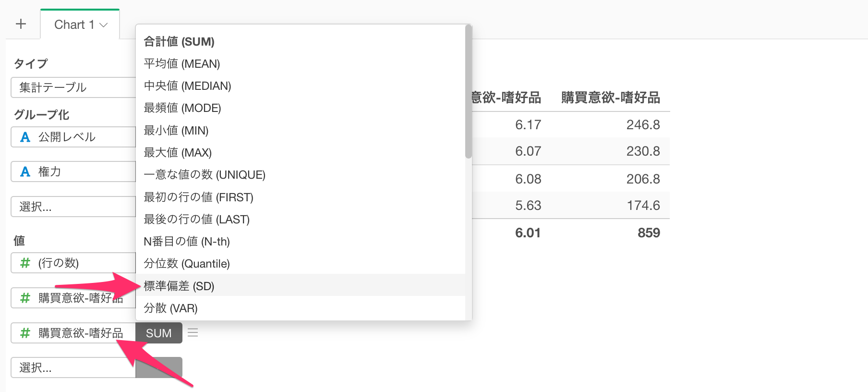868x392 pixels.
Task: Choose 標準偏差 (SD) from the list
Action: point(301,286)
